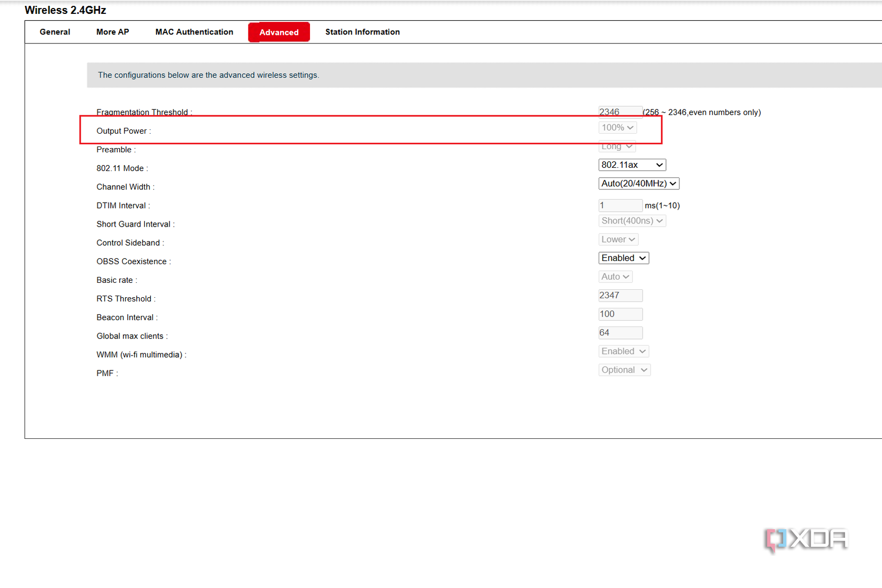The height and width of the screenshot is (588, 882).
Task: Click the ms(1~10) hint text
Action: pyautogui.click(x=662, y=205)
